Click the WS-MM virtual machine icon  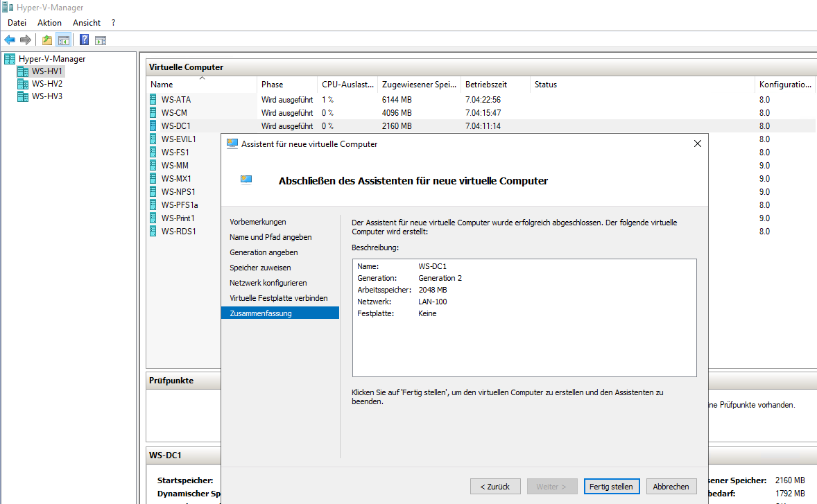pos(153,165)
